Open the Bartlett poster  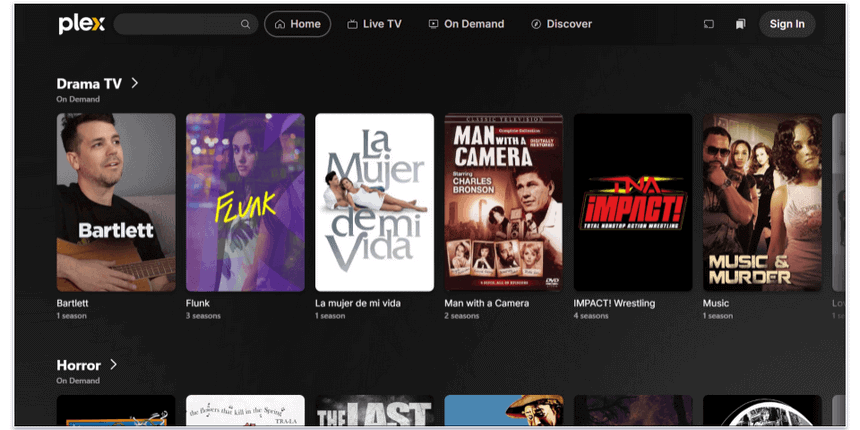tap(116, 202)
